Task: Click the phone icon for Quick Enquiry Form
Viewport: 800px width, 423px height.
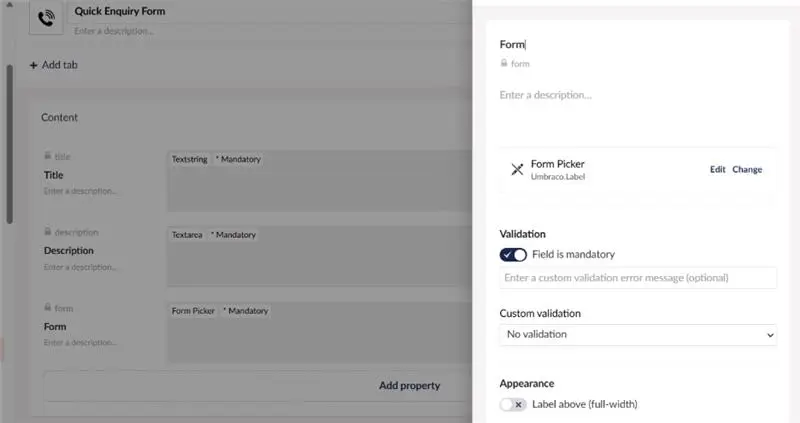Action: click(46, 18)
